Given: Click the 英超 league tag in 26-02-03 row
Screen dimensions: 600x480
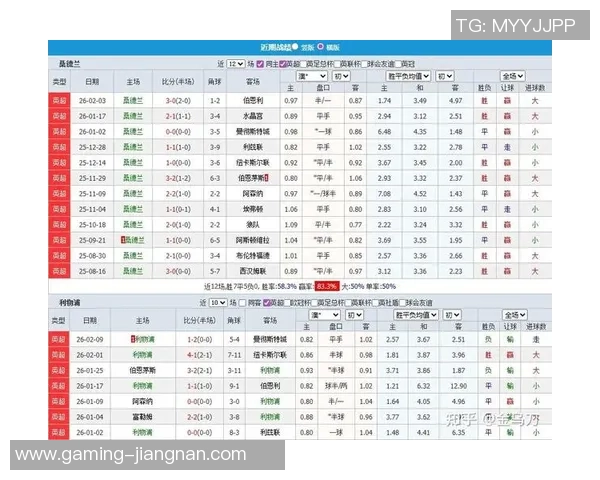Looking at the screenshot, I should click(x=59, y=101).
